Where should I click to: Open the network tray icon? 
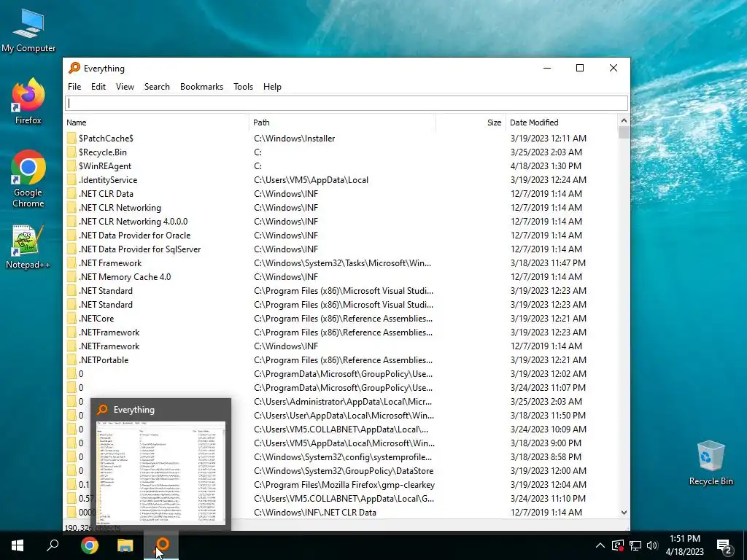[635, 545]
